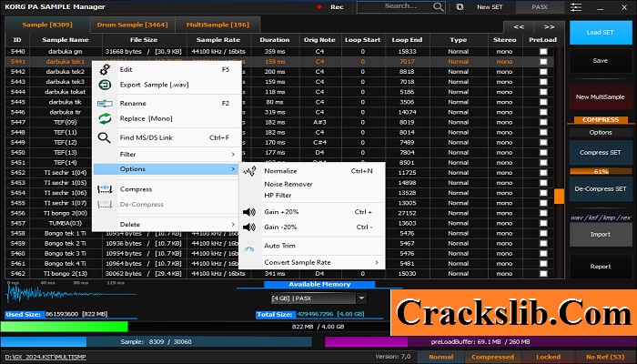The width and height of the screenshot is (637, 364).
Task: Click the Export Sample wav icon
Action: tap(105, 85)
